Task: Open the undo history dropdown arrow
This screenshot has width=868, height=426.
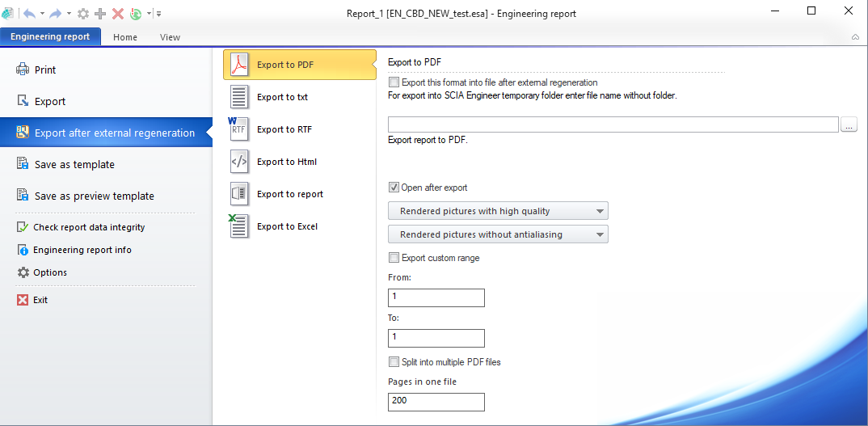Action: [x=43, y=14]
